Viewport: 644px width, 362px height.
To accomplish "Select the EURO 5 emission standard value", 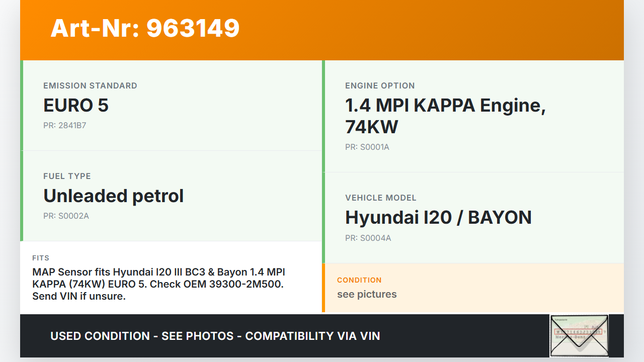I will 76,106.
